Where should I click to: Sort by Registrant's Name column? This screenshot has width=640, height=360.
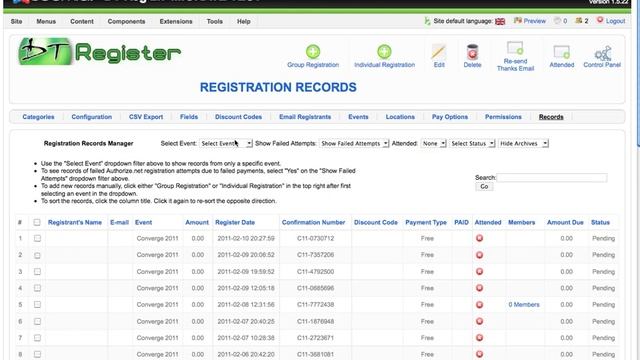click(x=75, y=222)
